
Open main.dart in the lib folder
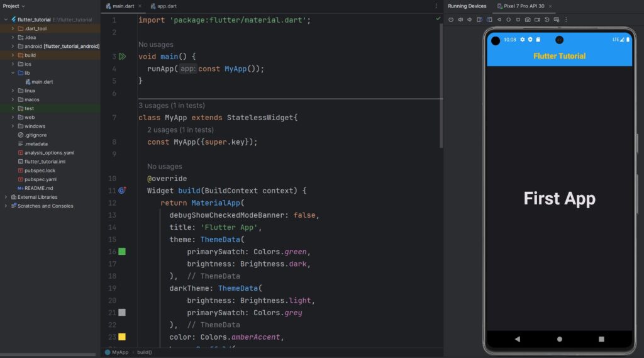point(39,82)
